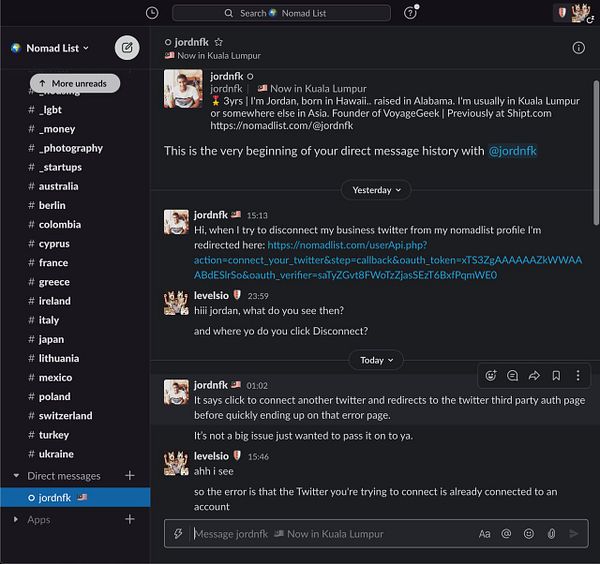Save the hovered message with the bookmark icon
The width and height of the screenshot is (600, 564).
point(556,376)
